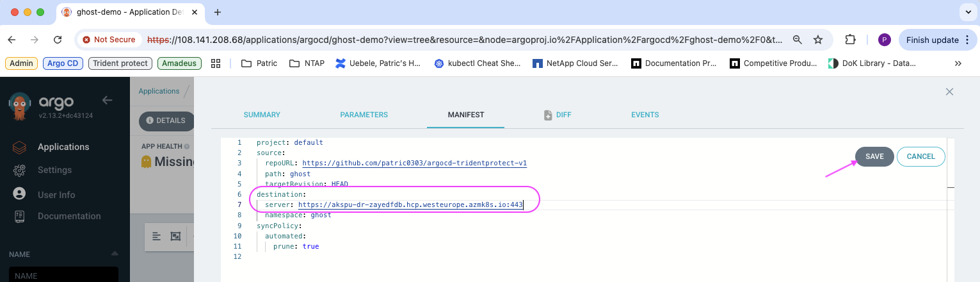Open the profile avatar P
The image size is (980, 282).
[x=884, y=40]
